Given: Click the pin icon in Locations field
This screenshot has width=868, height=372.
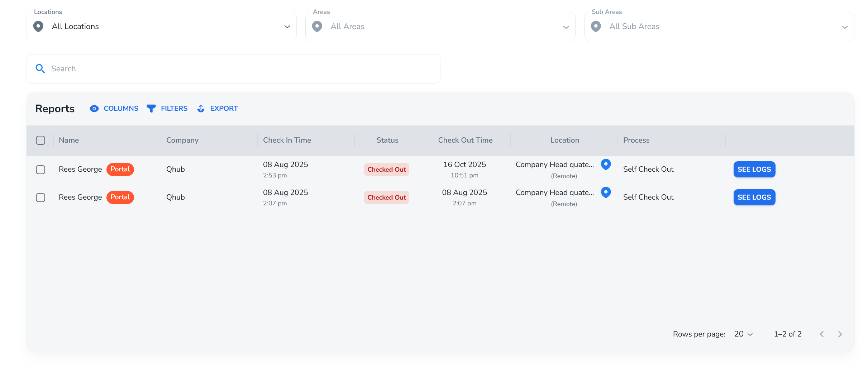Looking at the screenshot, I should tap(38, 27).
